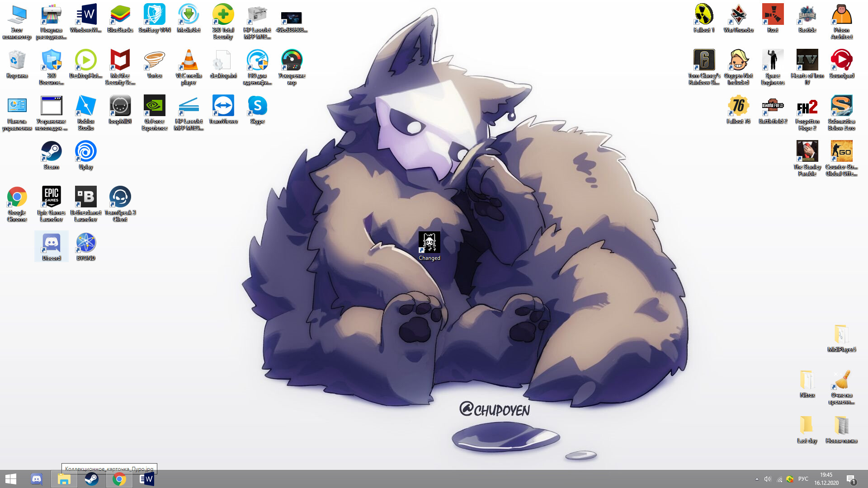This screenshot has width=868, height=488.
Task: Open McAfee Security Scan shortcut
Action: pos(120,67)
